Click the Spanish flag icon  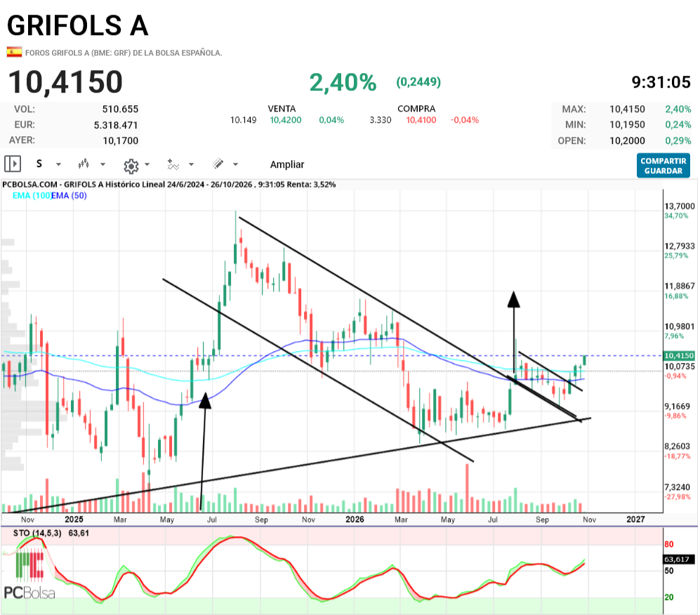[x=14, y=52]
